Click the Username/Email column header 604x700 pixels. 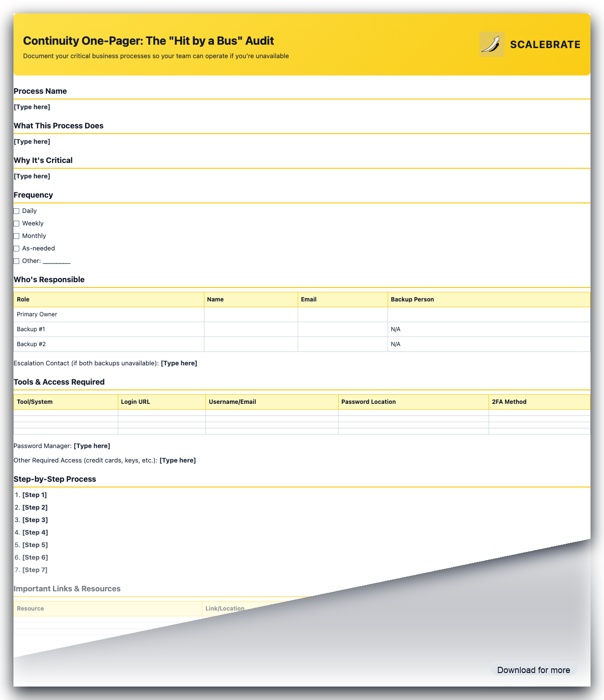pos(272,402)
